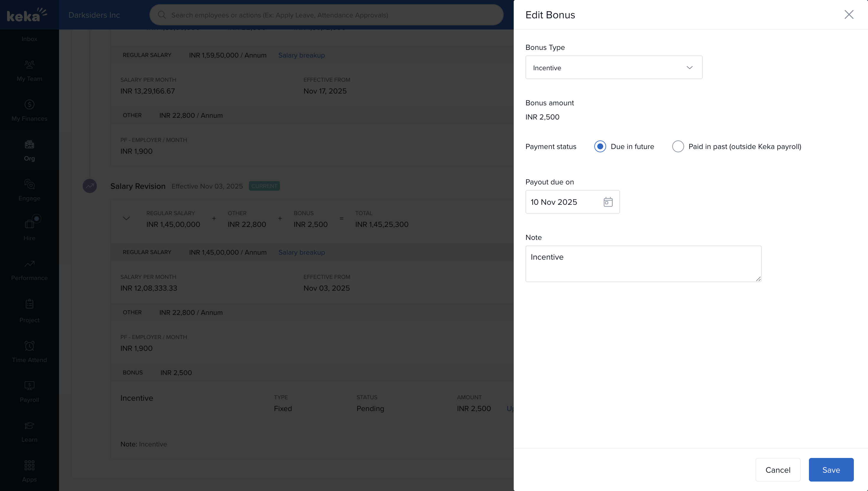Click inside the Note text area
The height and width of the screenshot is (491, 868).
643,264
